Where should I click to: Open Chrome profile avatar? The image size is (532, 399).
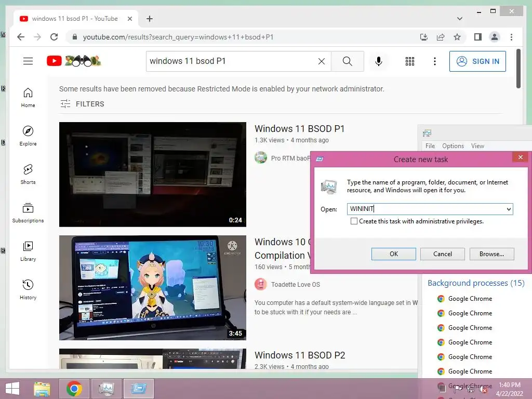(x=495, y=37)
